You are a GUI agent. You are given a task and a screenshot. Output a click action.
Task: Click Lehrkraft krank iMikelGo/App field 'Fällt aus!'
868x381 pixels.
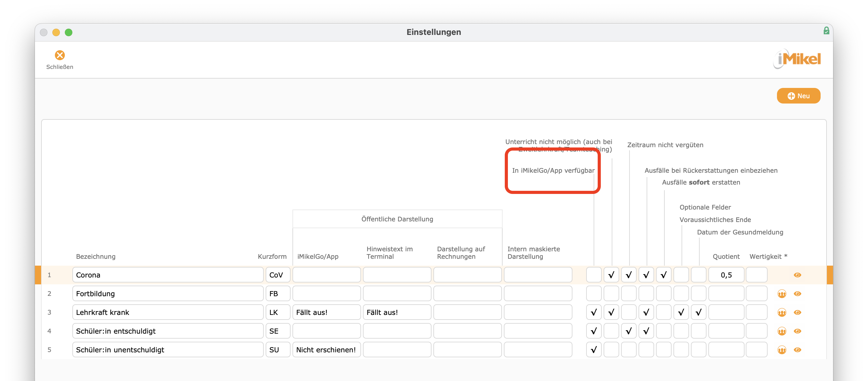[326, 312]
